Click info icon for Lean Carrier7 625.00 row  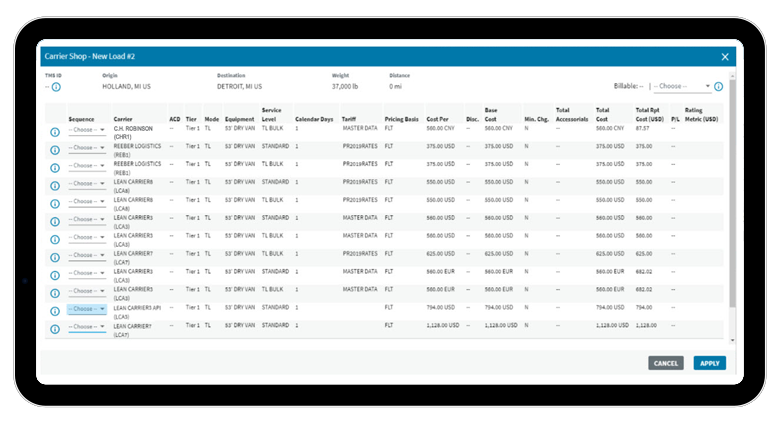click(x=55, y=256)
